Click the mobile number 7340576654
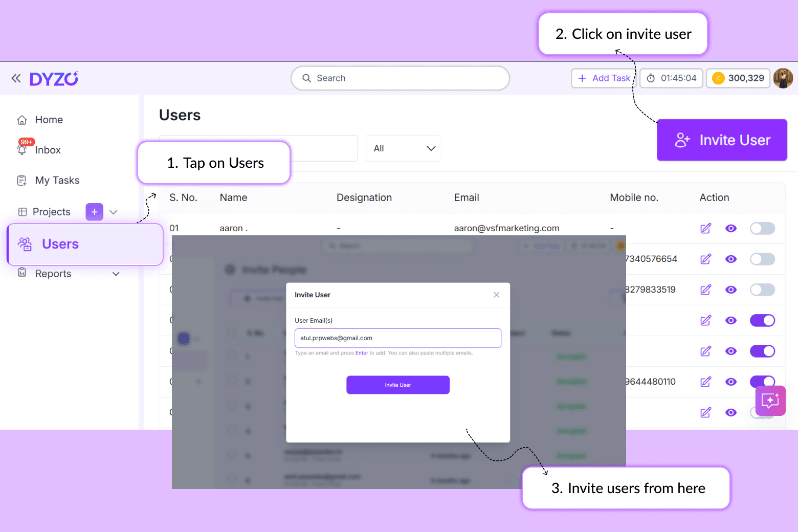The height and width of the screenshot is (532, 798). (652, 259)
